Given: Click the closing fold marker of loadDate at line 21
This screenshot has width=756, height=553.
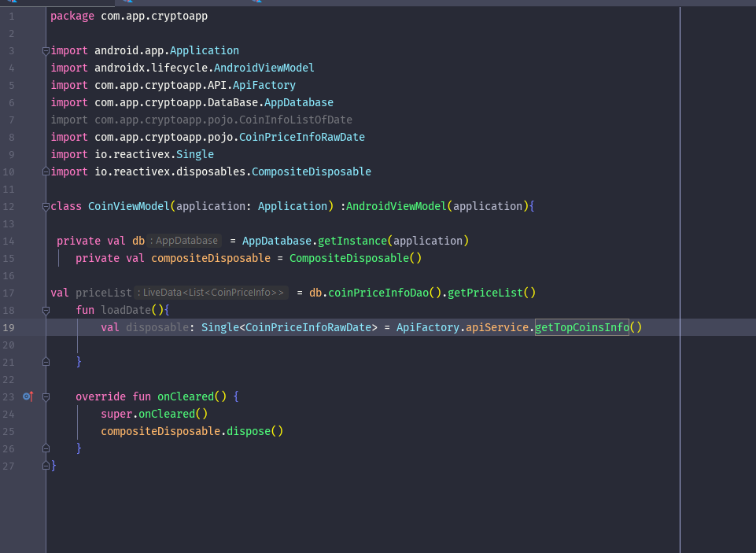Looking at the screenshot, I should [x=46, y=362].
